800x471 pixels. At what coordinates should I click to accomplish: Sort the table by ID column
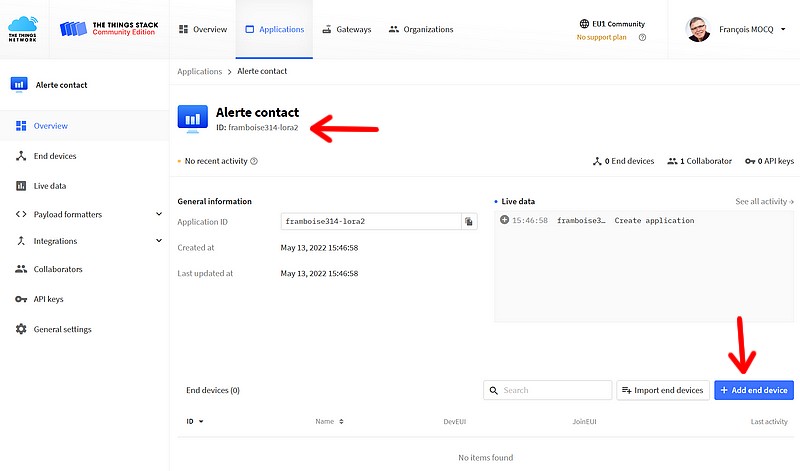[195, 422]
